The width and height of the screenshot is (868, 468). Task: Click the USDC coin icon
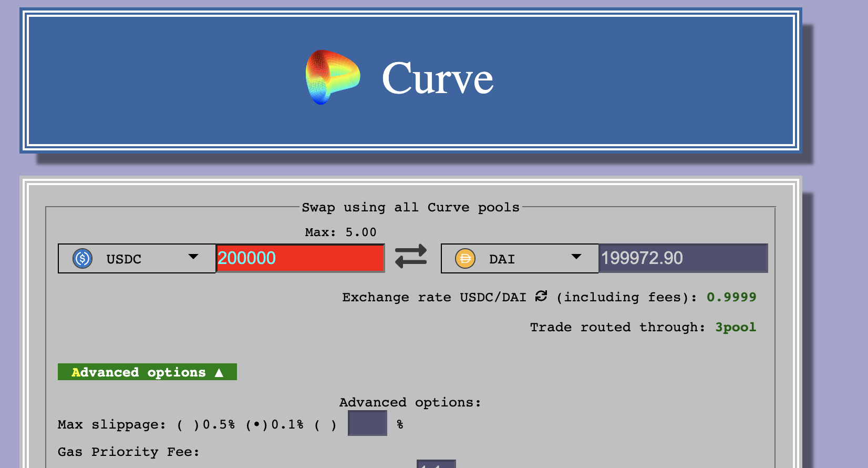coord(82,258)
